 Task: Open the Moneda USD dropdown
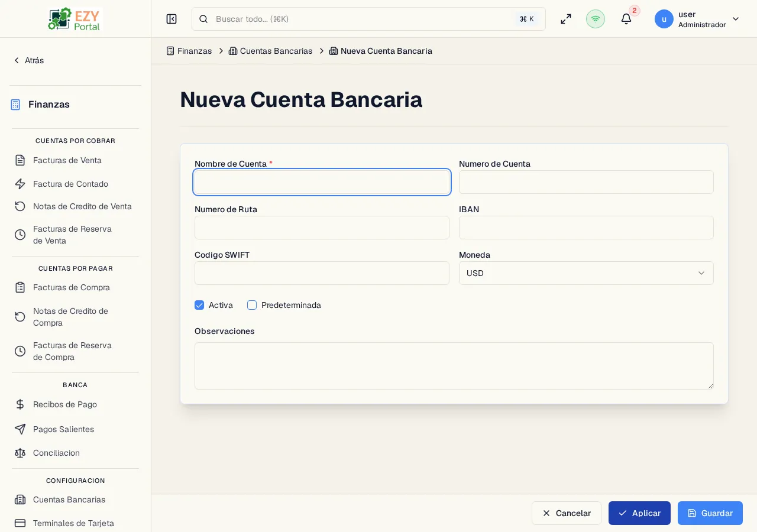(x=586, y=273)
